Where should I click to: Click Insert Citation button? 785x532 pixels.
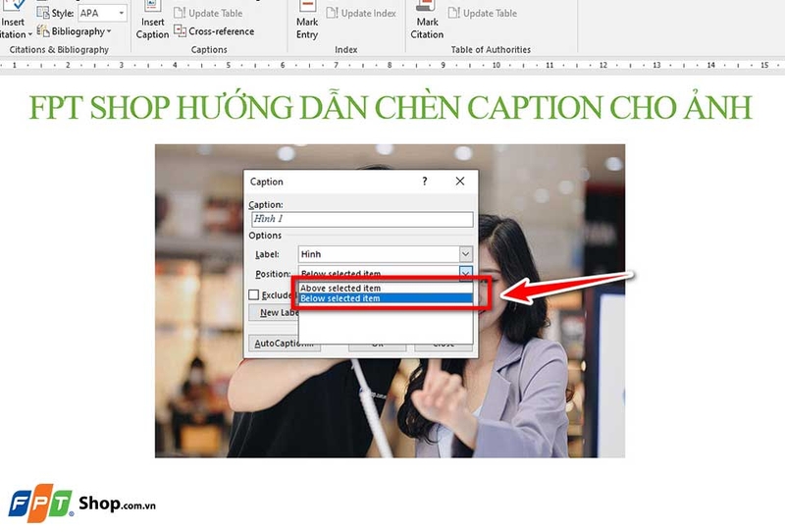click(x=15, y=20)
